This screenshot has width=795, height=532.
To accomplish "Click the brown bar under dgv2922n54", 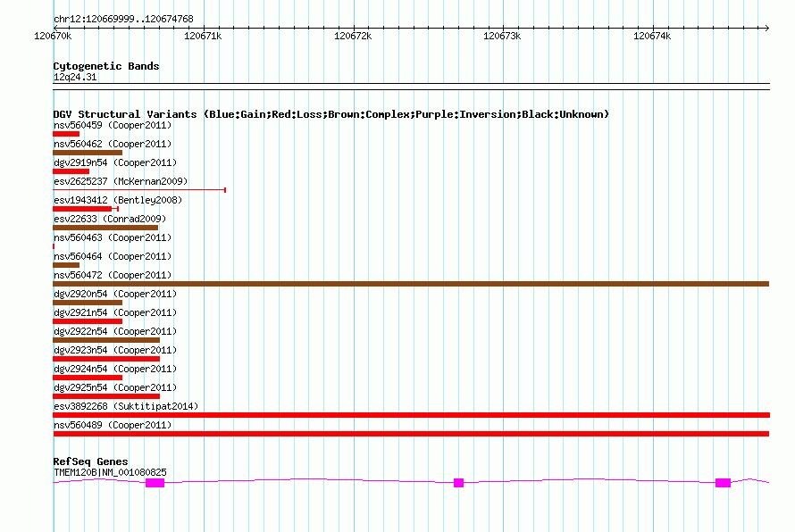I will coord(106,340).
